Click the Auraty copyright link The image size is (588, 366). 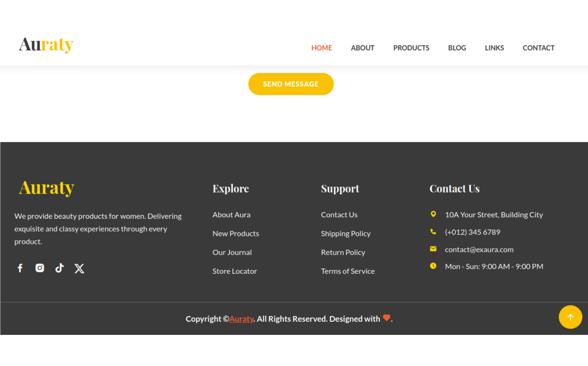click(x=241, y=319)
